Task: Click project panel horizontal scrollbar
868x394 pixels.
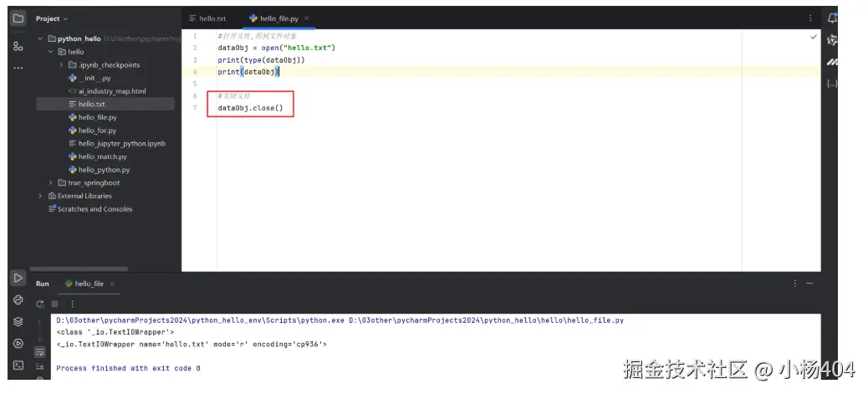Action: click(79, 269)
